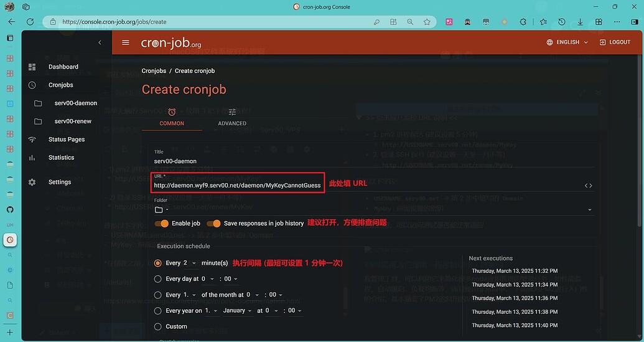This screenshot has width=644, height=342.
Task: Click the cronjob URL input field
Action: 368,186
